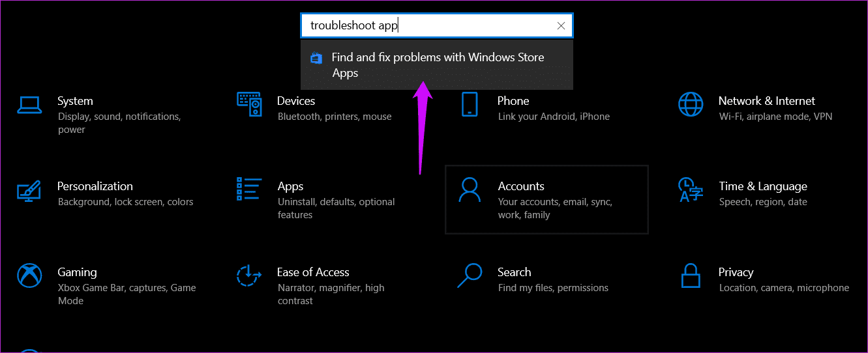
Task: Open Apps settings title
Action: click(x=290, y=187)
